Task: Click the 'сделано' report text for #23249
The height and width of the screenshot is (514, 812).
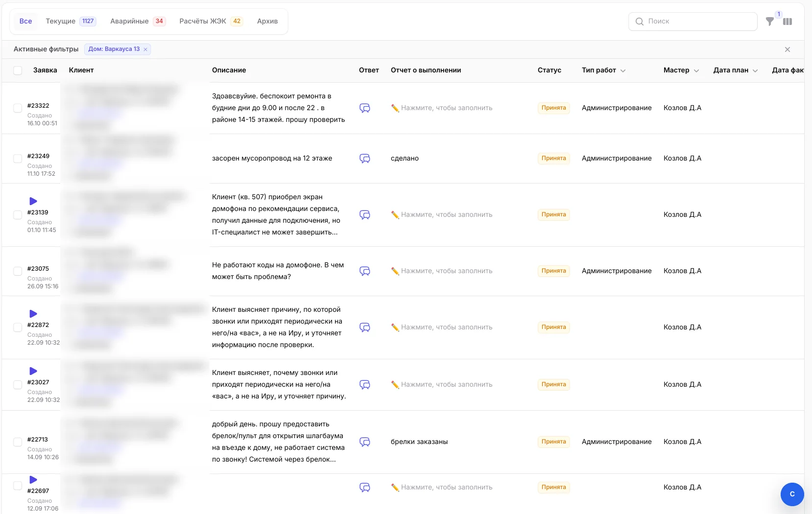Action: pyautogui.click(x=405, y=159)
